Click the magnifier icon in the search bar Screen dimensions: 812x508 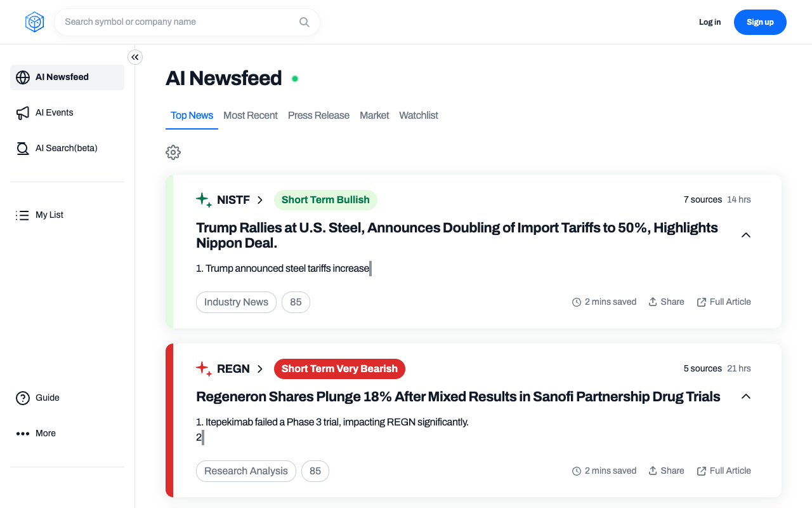(304, 22)
